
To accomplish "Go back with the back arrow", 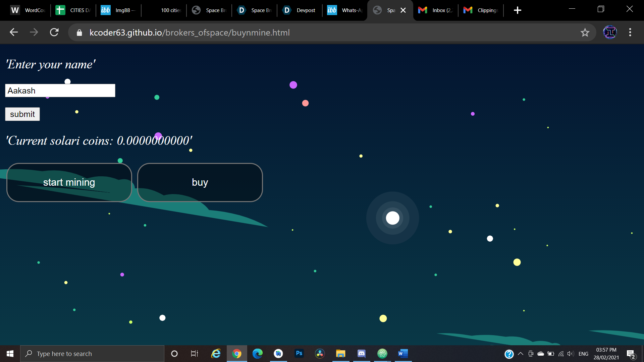I will click(14, 33).
